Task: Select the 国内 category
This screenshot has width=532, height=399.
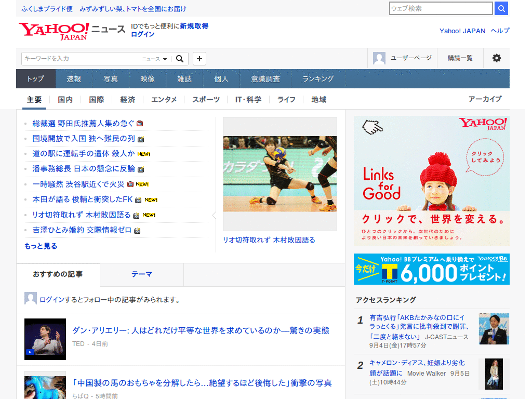Action: (x=65, y=100)
